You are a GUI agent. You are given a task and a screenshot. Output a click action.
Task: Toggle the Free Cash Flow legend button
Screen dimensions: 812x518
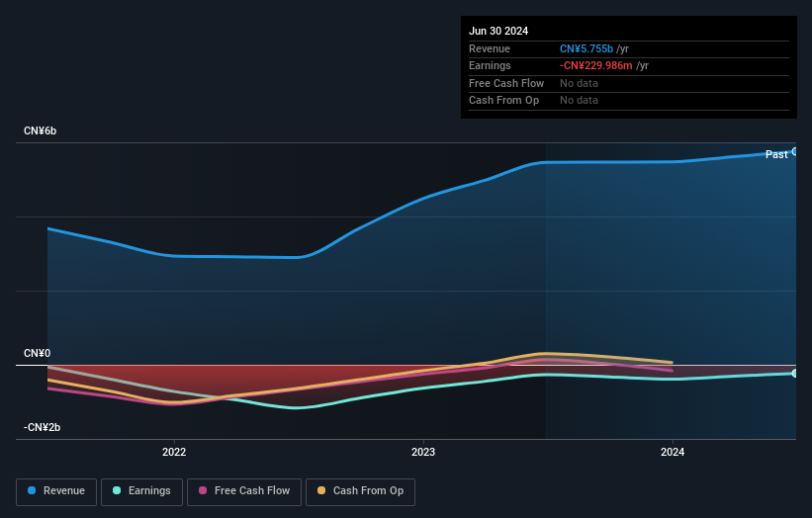pos(244,491)
